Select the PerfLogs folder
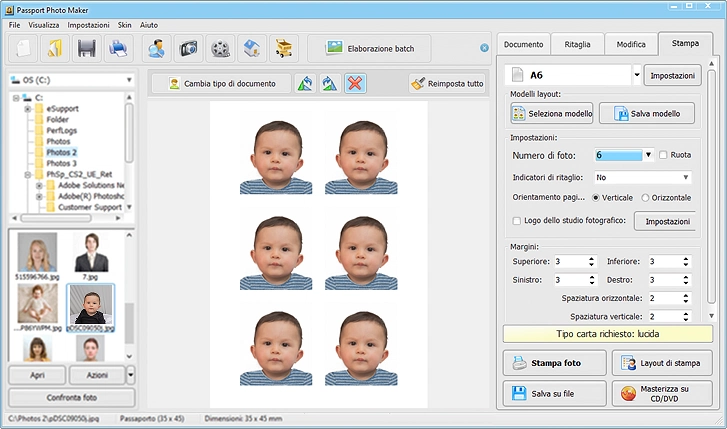 tap(61, 130)
